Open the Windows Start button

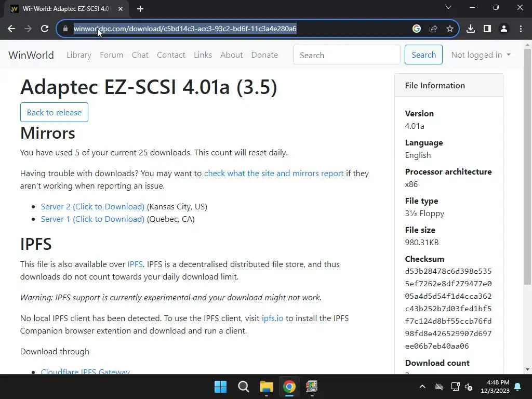click(220, 387)
